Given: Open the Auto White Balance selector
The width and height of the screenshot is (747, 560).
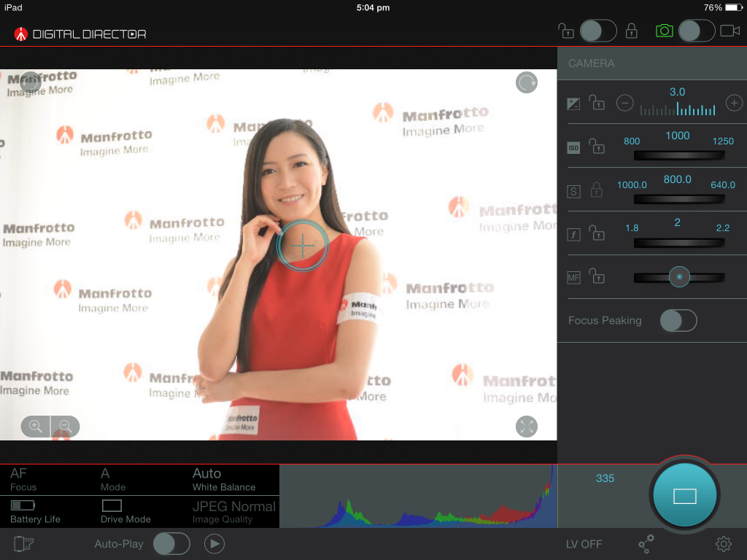Looking at the screenshot, I should point(224,479).
